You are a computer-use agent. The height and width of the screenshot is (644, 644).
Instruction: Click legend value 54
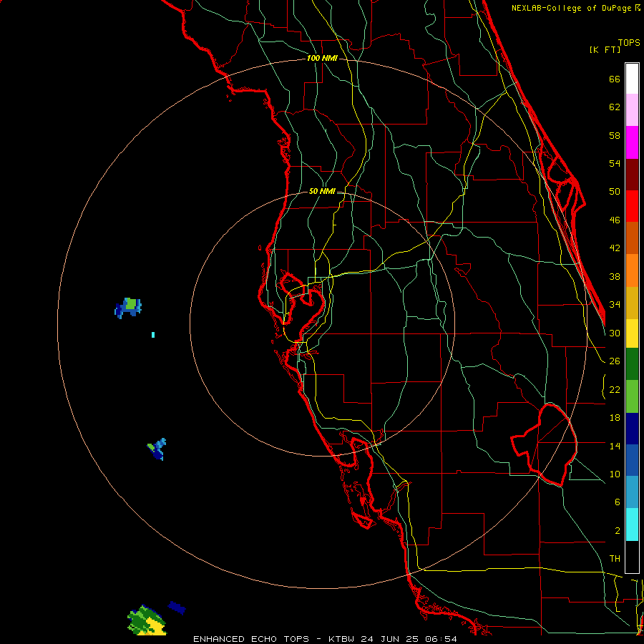(x=615, y=163)
